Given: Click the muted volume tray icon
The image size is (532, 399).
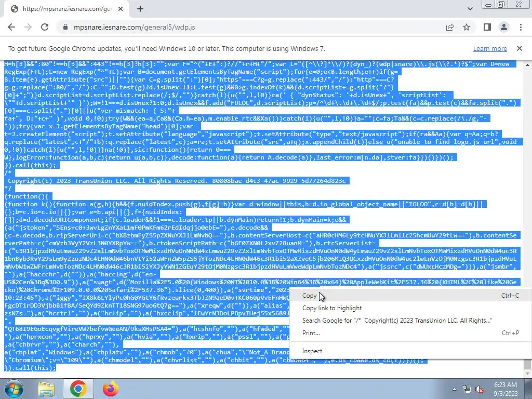Looking at the screenshot, I should [x=480, y=389].
